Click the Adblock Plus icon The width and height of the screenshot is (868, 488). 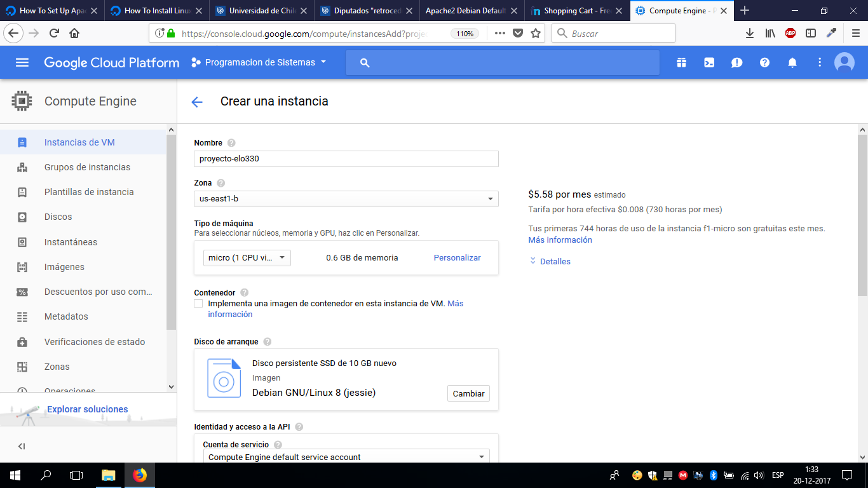790,33
